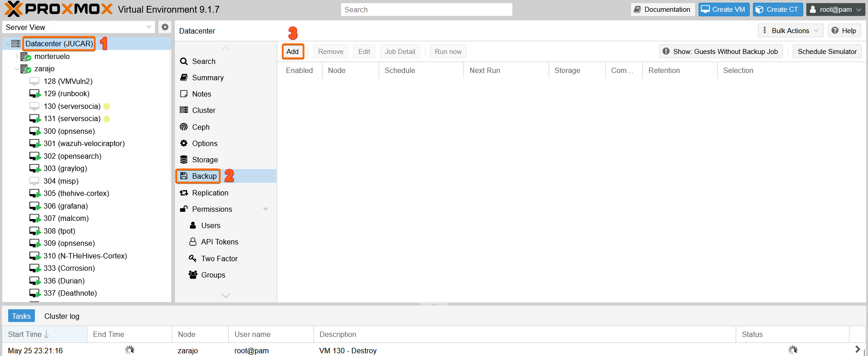
Task: Click Schedule Simulator button
Action: 827,51
